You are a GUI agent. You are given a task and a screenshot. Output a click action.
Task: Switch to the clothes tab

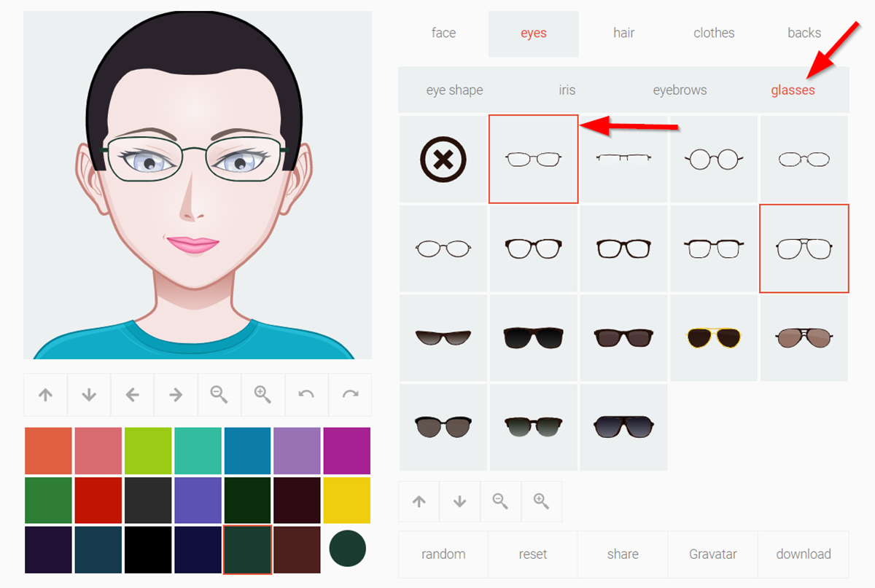(714, 33)
